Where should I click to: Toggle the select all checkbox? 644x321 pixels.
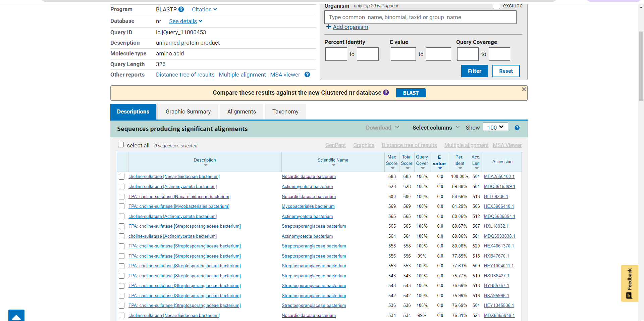(x=121, y=145)
